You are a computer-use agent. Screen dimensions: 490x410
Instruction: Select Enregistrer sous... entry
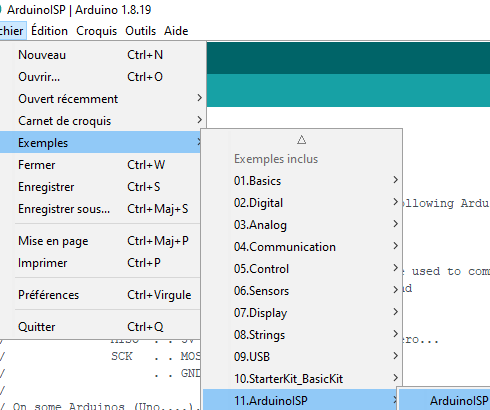[x=101, y=209]
